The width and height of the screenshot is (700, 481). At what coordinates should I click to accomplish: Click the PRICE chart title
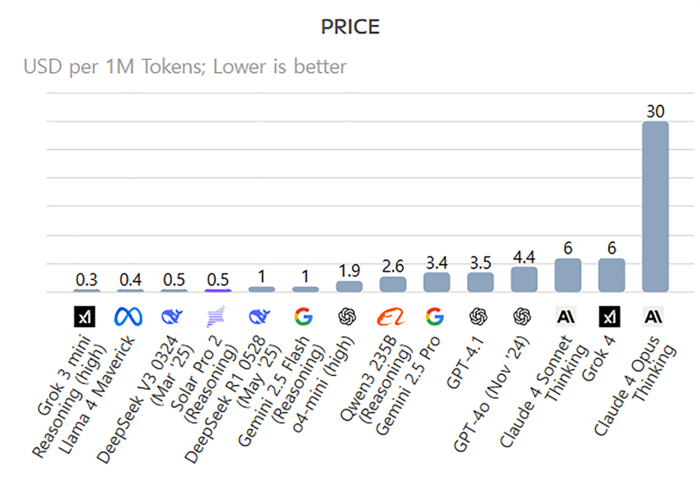click(x=350, y=27)
